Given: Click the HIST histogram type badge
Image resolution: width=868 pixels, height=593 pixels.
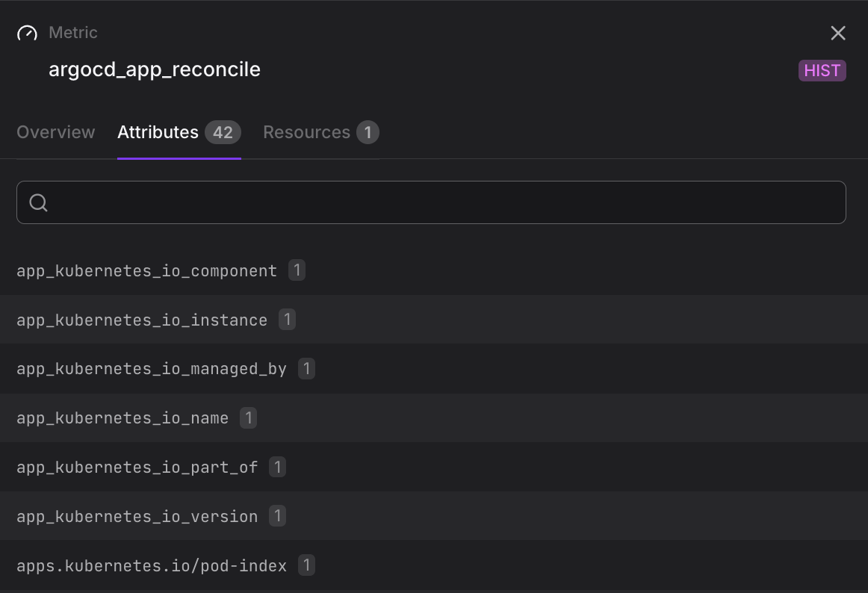Looking at the screenshot, I should click(822, 70).
